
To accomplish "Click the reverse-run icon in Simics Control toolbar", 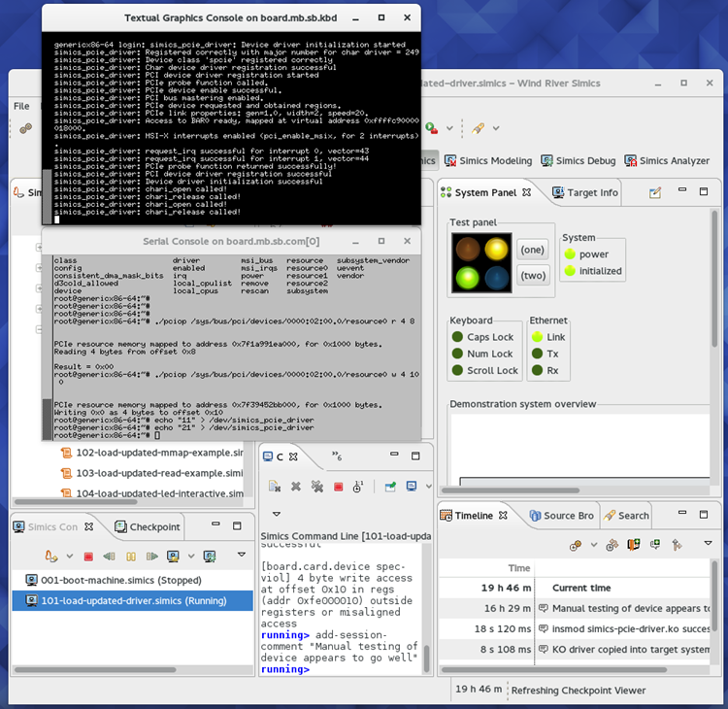I will (x=110, y=557).
